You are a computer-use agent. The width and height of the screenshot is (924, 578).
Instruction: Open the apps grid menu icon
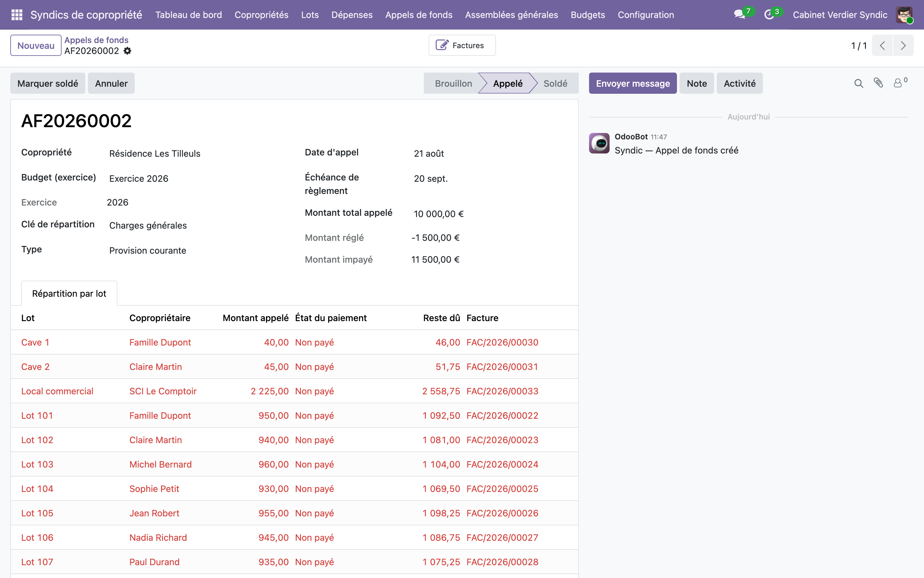(x=17, y=14)
